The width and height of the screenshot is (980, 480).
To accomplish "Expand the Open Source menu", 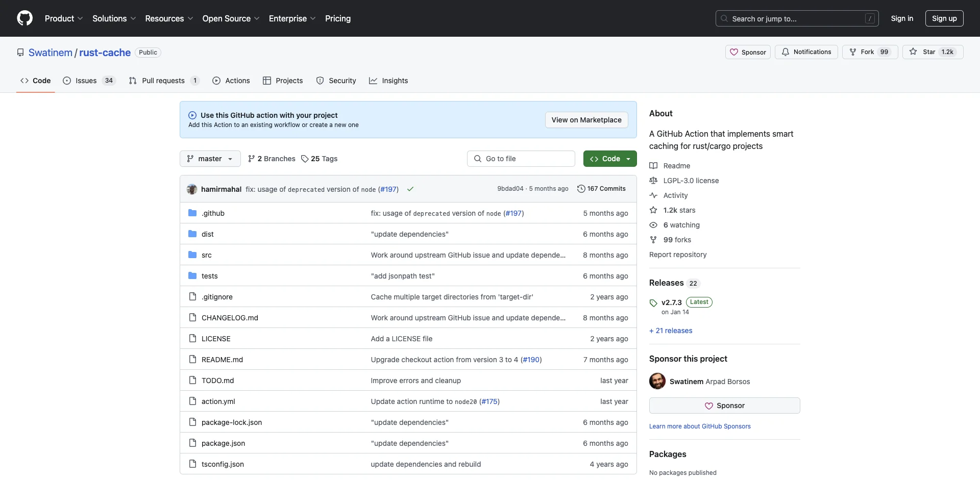I will pyautogui.click(x=231, y=18).
